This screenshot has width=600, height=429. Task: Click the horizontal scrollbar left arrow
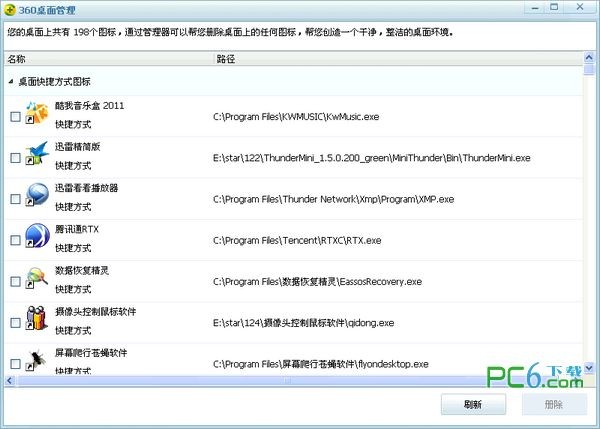point(10,381)
